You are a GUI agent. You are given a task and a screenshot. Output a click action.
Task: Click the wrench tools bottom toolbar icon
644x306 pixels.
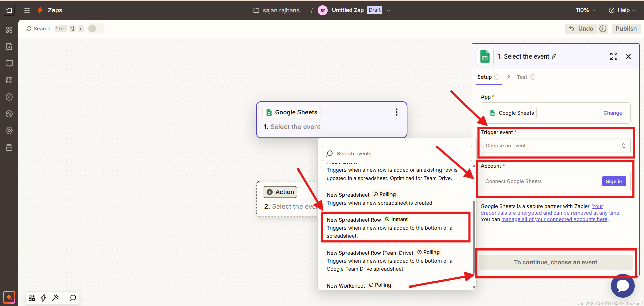tap(56, 298)
